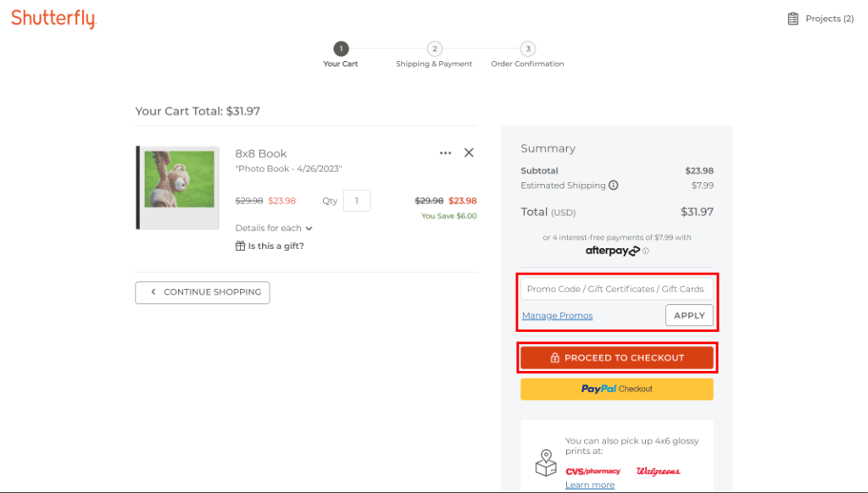Remove the 8x8 Book with X icon
The image size is (868, 493).
point(469,153)
